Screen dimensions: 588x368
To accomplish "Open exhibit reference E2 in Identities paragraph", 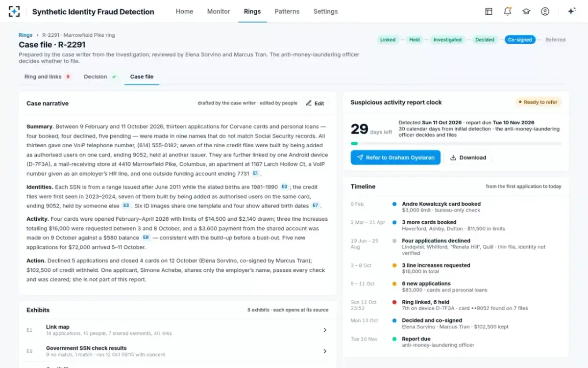I will 285,187.
